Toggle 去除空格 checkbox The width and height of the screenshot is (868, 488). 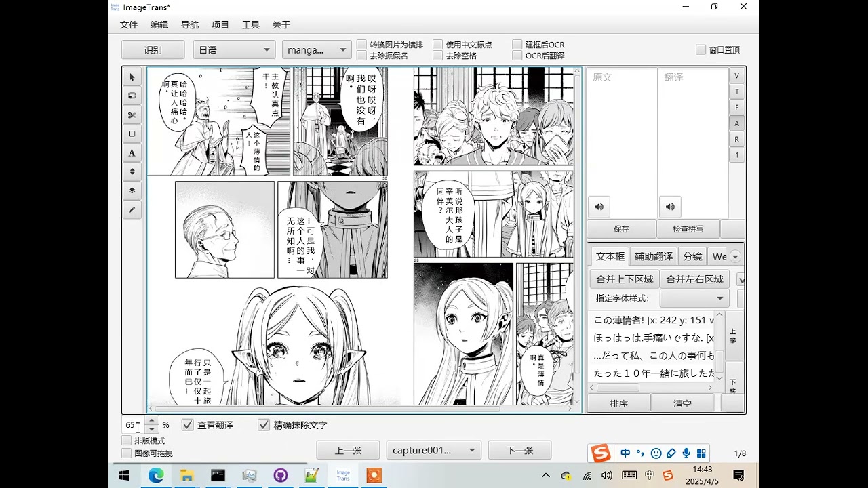click(x=438, y=56)
